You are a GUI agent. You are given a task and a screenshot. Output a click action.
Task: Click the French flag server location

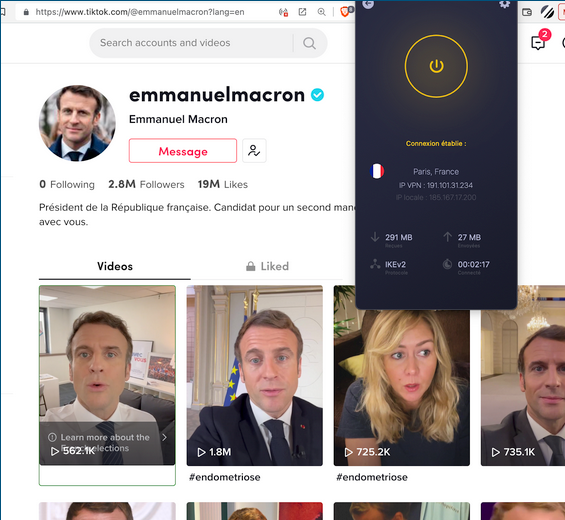[x=377, y=171]
